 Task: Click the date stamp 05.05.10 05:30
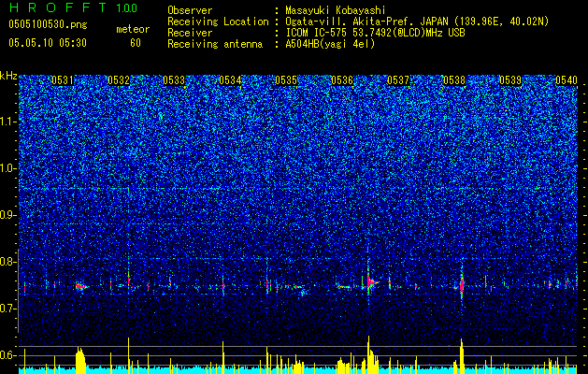[48, 43]
